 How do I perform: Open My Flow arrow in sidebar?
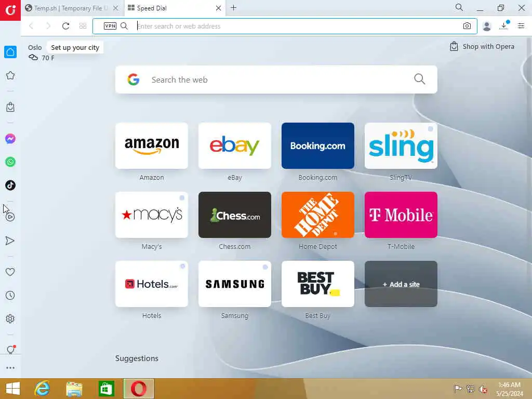(x=10, y=241)
